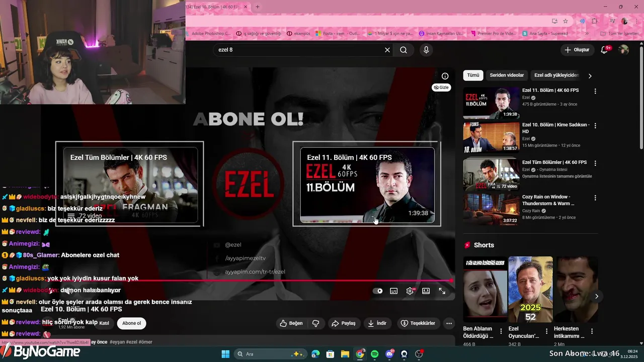Viewport: 644px width, 362px height.
Task: Click end screen playlist Ezel Tüm Bölümler
Action: (130, 184)
